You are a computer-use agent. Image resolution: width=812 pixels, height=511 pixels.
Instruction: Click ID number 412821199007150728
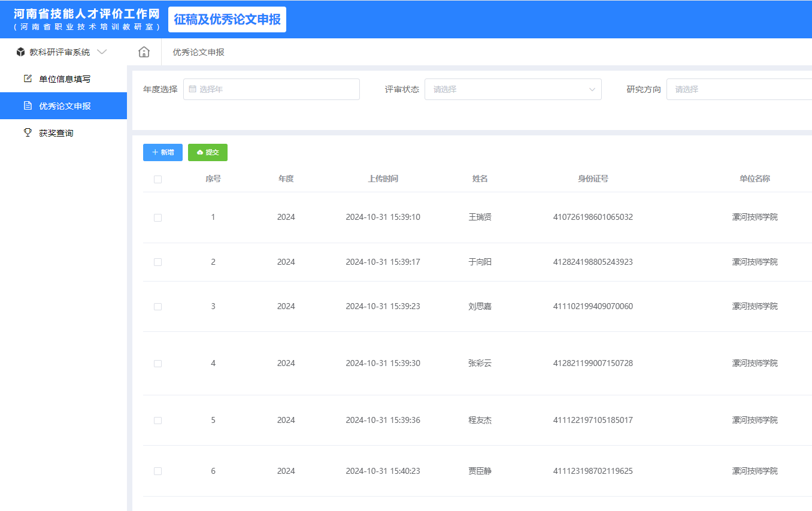[x=593, y=363]
